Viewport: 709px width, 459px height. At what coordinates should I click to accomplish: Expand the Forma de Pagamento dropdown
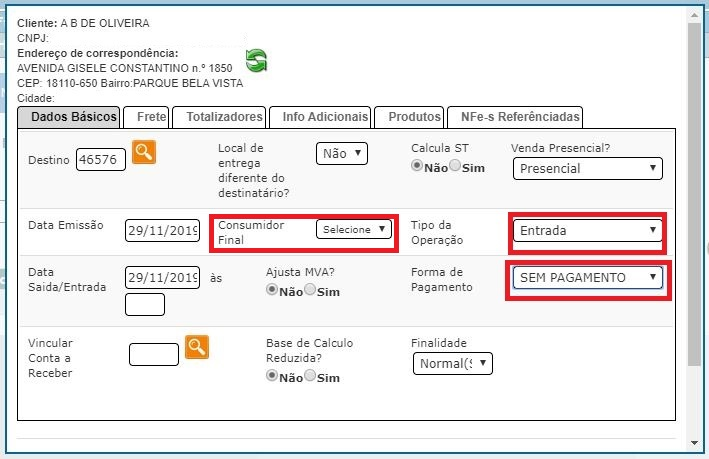588,278
